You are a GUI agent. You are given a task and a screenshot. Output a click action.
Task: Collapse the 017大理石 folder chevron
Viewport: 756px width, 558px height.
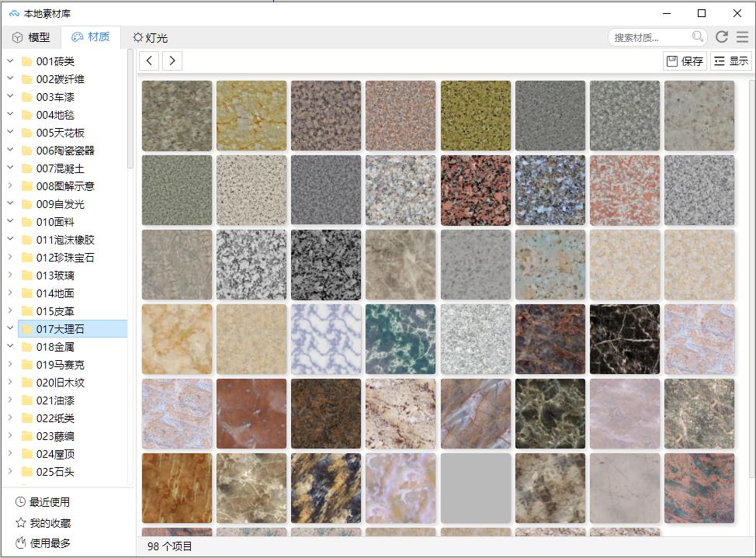[9, 328]
